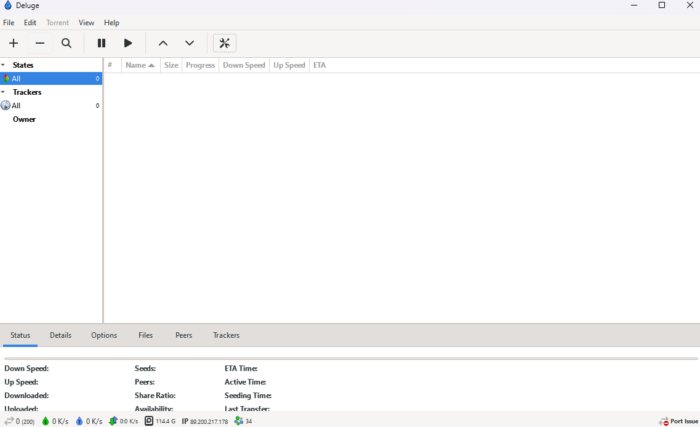Click the Owner sidebar heading
The height and width of the screenshot is (427, 700).
[x=24, y=119]
